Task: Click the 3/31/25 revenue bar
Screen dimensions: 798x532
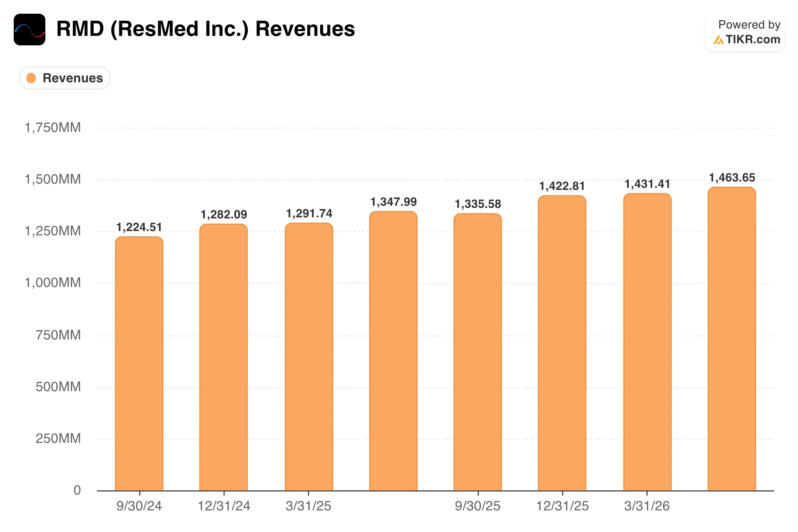Action: (309, 357)
